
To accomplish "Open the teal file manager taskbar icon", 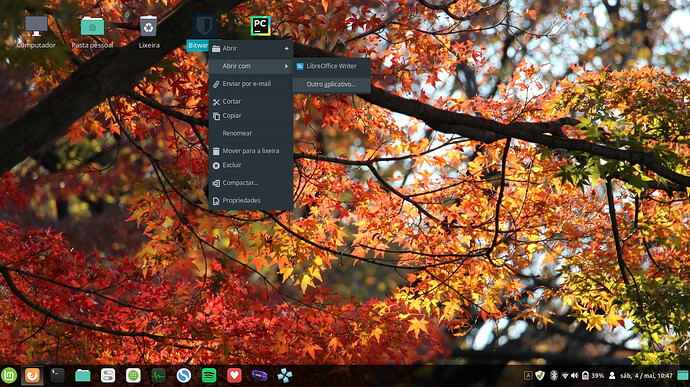I will click(82, 376).
